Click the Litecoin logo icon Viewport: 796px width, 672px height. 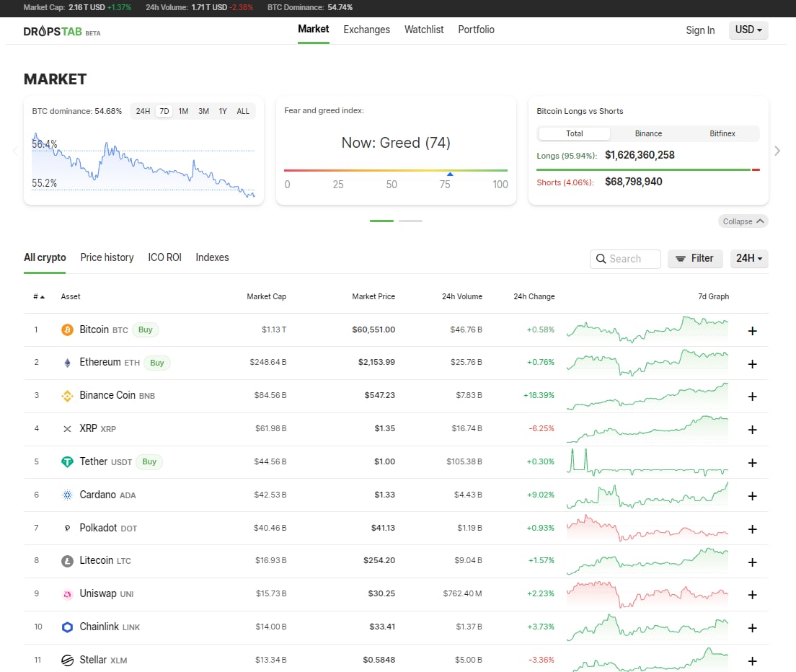[x=67, y=561]
